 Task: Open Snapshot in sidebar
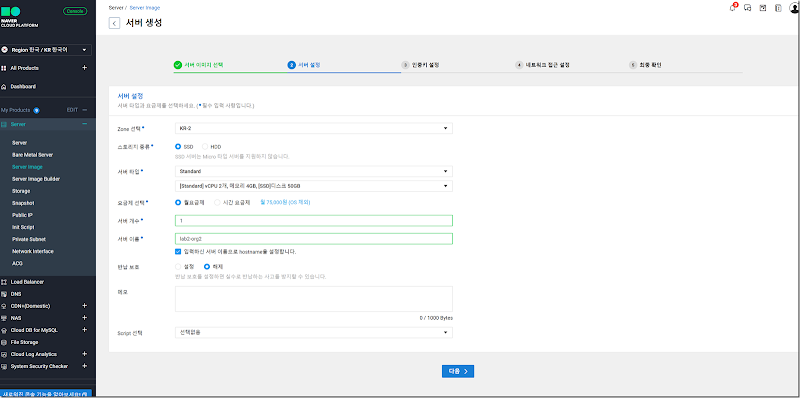(x=23, y=203)
